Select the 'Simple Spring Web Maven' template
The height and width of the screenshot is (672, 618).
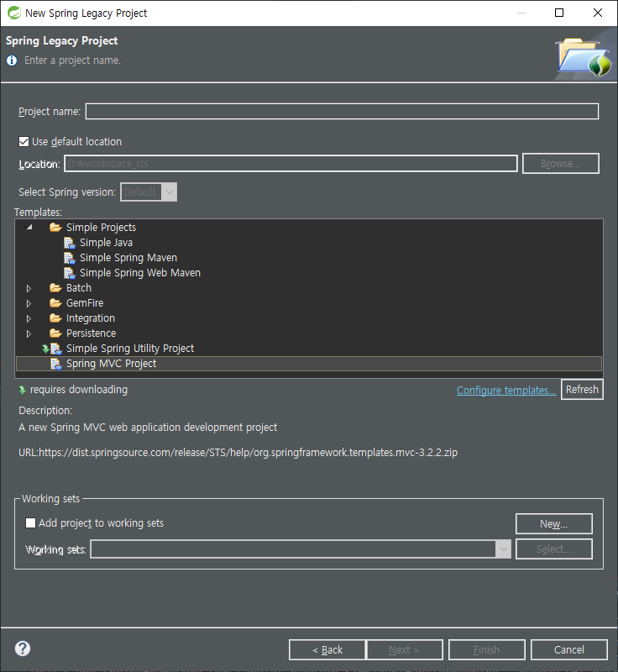[140, 272]
